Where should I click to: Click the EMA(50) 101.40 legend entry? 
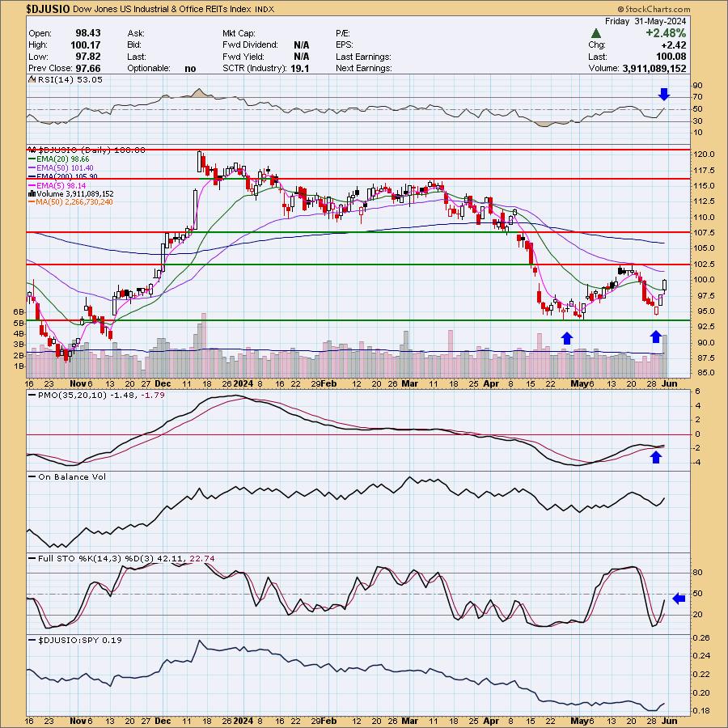pos(65,167)
